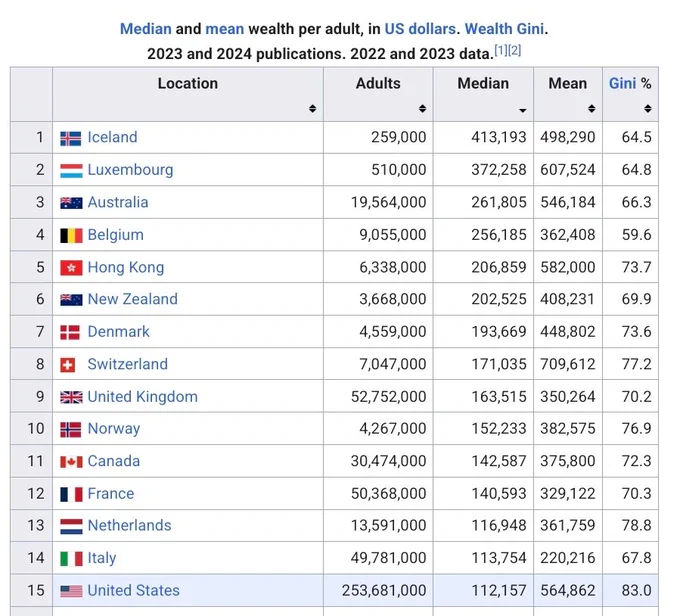The image size is (680, 616).
Task: Click the New Zealand flag icon
Action: (x=71, y=300)
